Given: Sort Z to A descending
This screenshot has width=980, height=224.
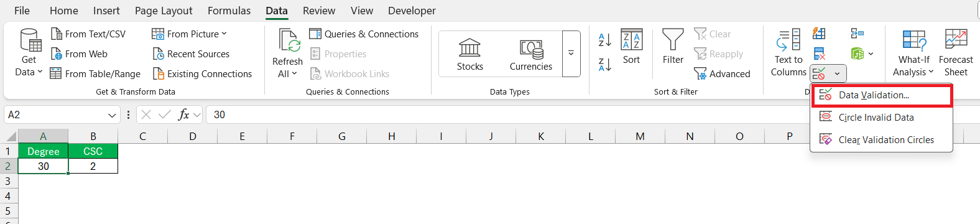Looking at the screenshot, I should pyautogui.click(x=604, y=64).
